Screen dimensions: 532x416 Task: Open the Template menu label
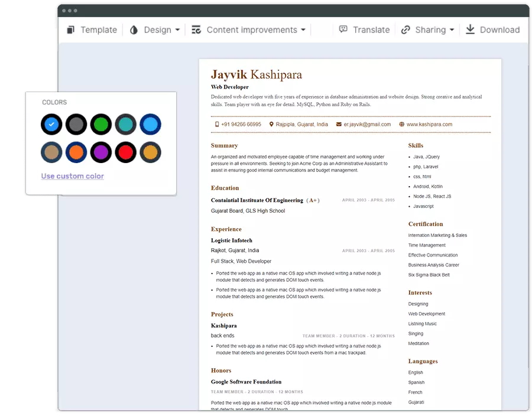99,30
